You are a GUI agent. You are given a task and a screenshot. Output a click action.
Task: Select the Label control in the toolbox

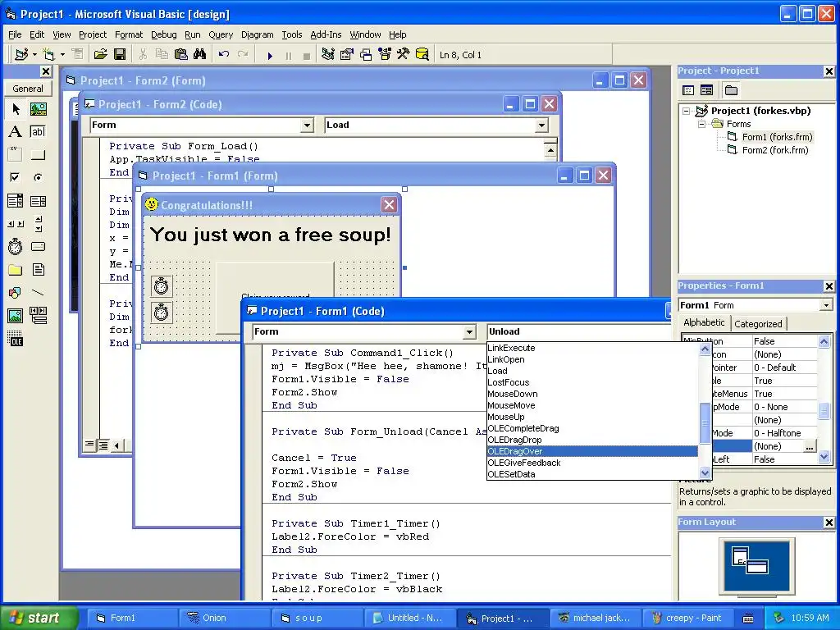[16, 132]
